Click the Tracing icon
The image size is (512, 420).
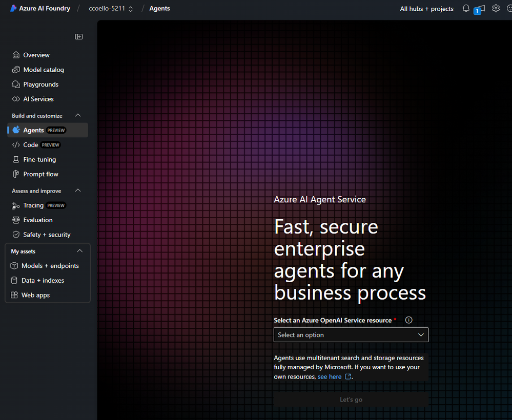(x=16, y=205)
